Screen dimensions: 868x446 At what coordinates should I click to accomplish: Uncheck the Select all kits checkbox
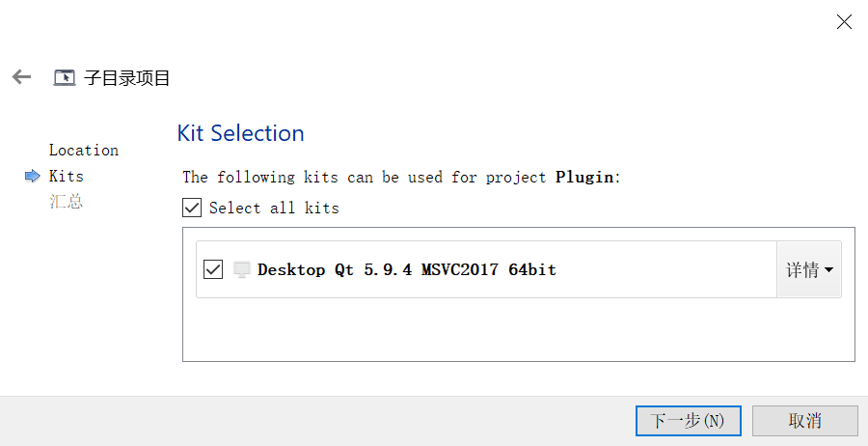pyautogui.click(x=192, y=208)
